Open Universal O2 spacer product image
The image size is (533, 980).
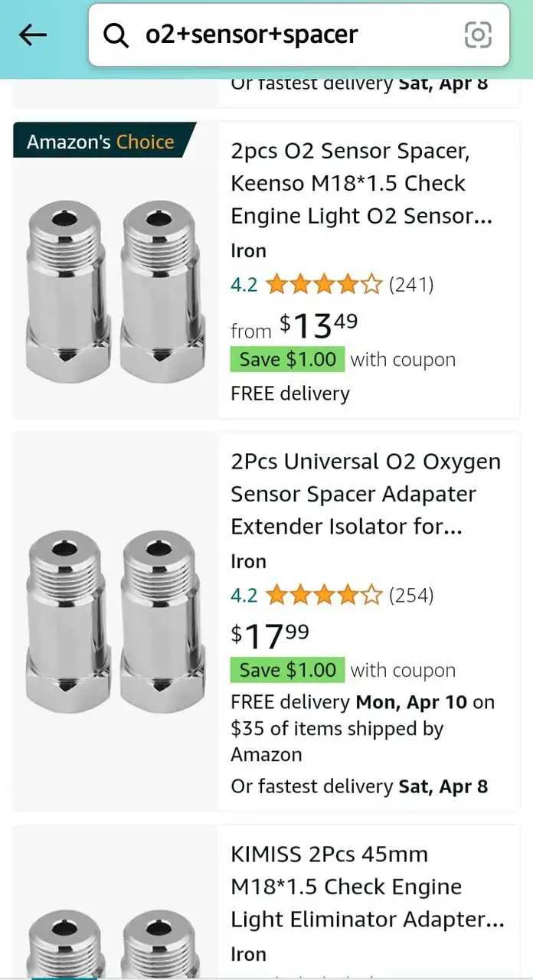116,621
